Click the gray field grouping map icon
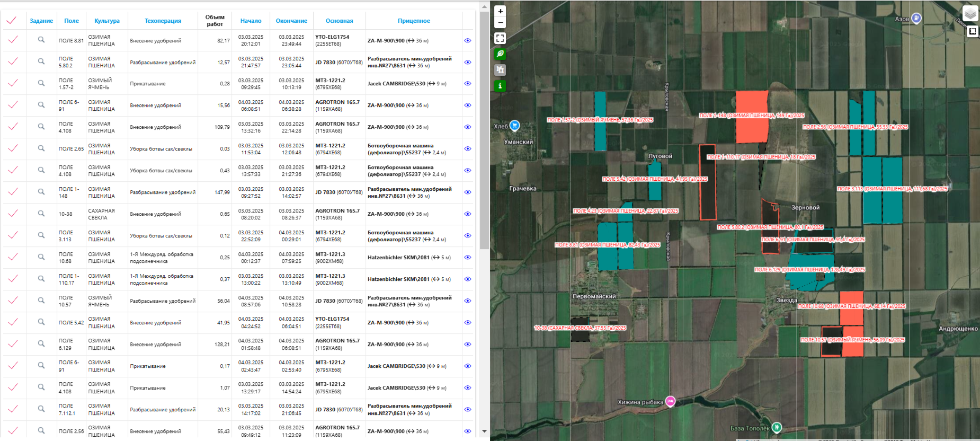The height and width of the screenshot is (441, 980). [500, 70]
